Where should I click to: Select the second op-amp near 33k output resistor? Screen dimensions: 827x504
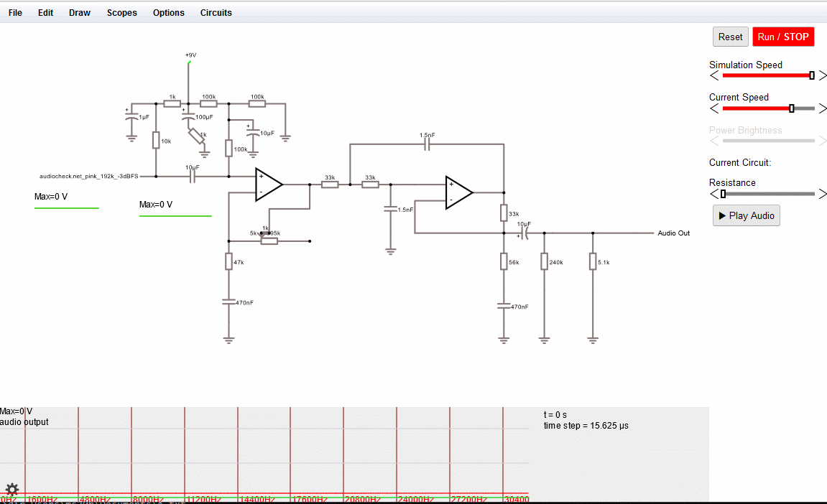458,192
